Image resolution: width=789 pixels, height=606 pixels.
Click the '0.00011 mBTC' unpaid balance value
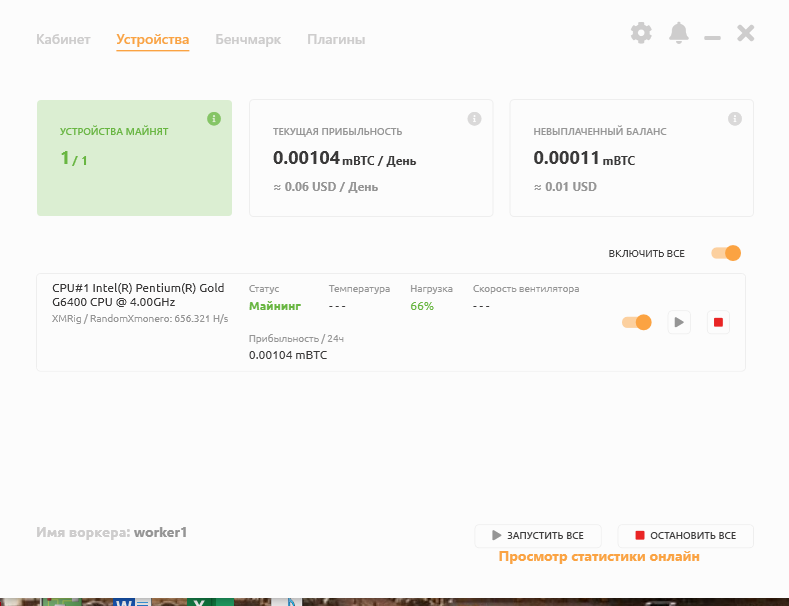[x=584, y=159]
